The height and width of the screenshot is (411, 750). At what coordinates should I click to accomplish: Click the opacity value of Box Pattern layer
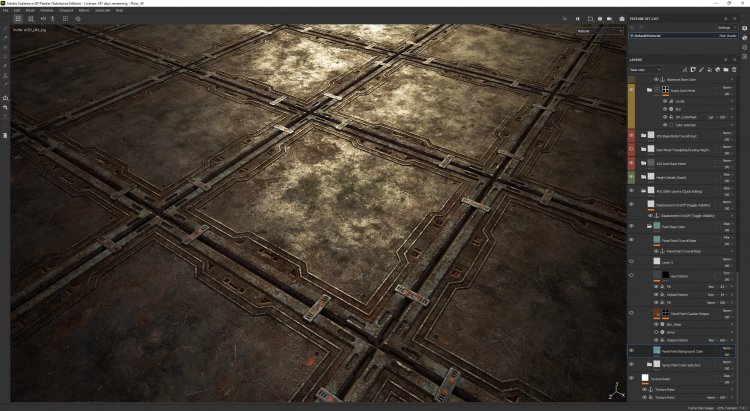(x=728, y=279)
